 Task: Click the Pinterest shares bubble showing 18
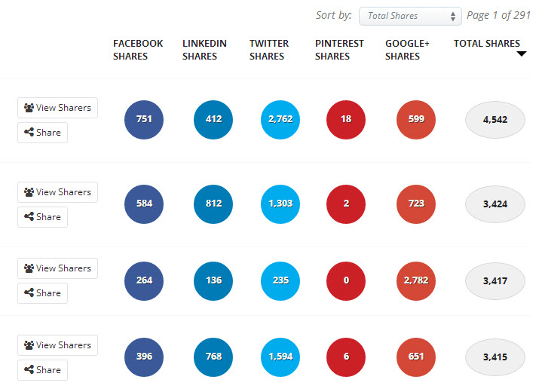(346, 120)
